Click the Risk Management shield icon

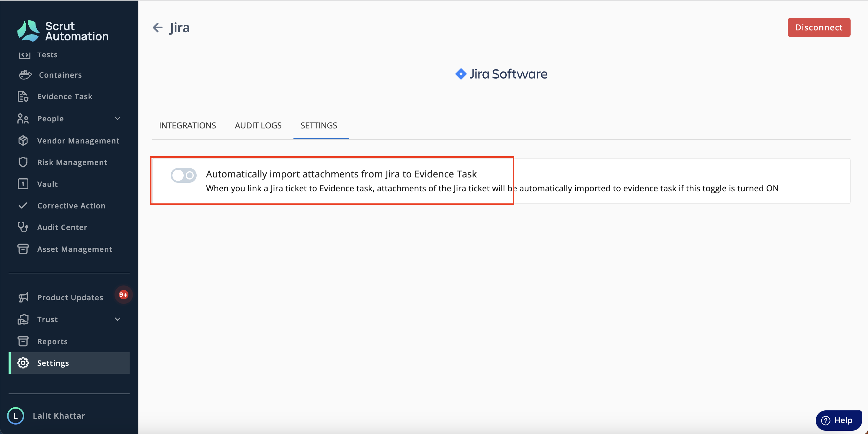[23, 162]
